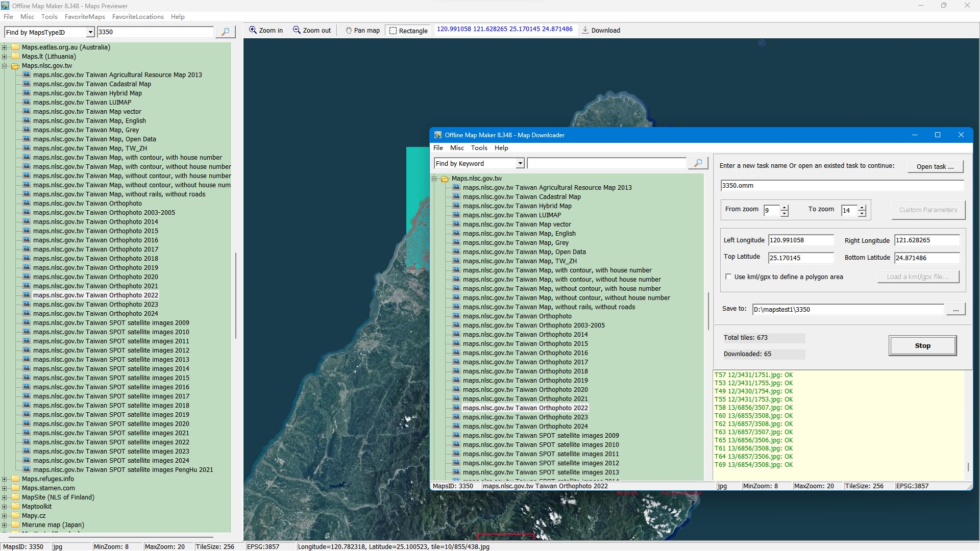Click the Save to path field
980x551 pixels.
click(847, 309)
